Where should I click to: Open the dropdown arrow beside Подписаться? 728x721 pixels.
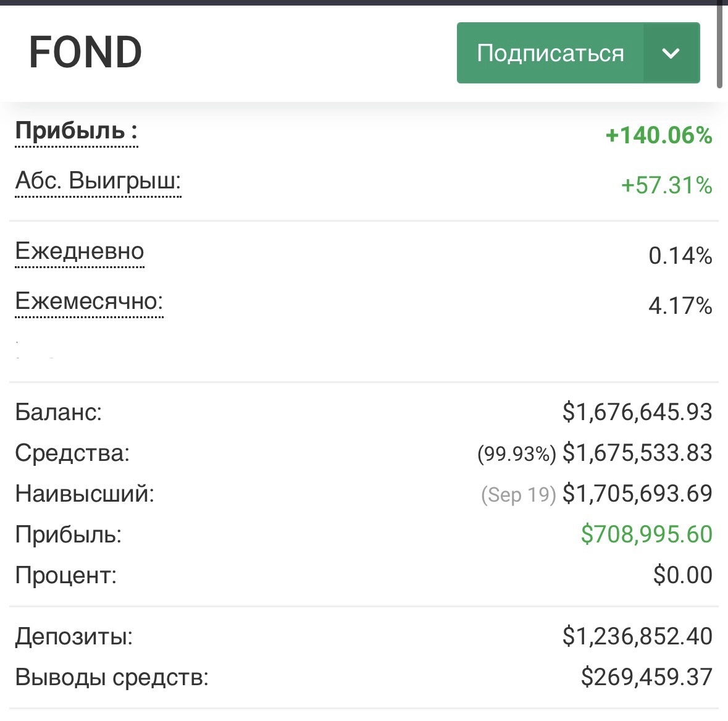pos(671,53)
